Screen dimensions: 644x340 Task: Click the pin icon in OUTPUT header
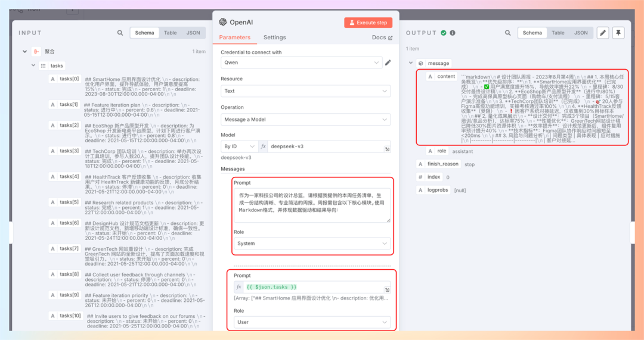(x=618, y=33)
